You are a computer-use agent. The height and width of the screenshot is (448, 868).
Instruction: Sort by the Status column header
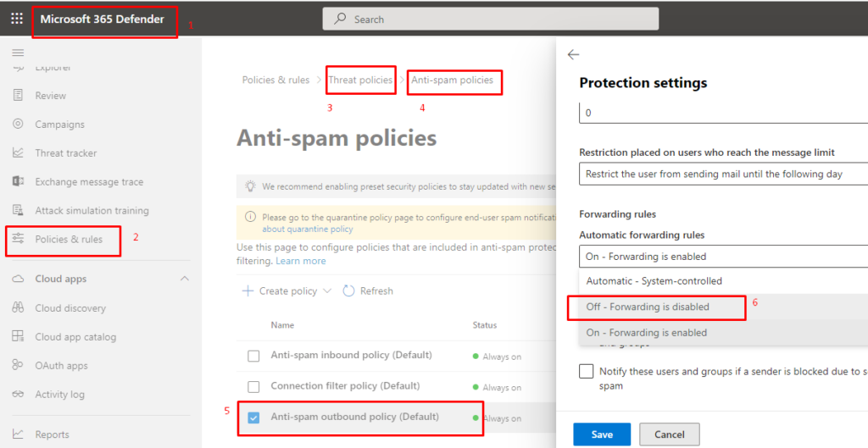pyautogui.click(x=484, y=324)
